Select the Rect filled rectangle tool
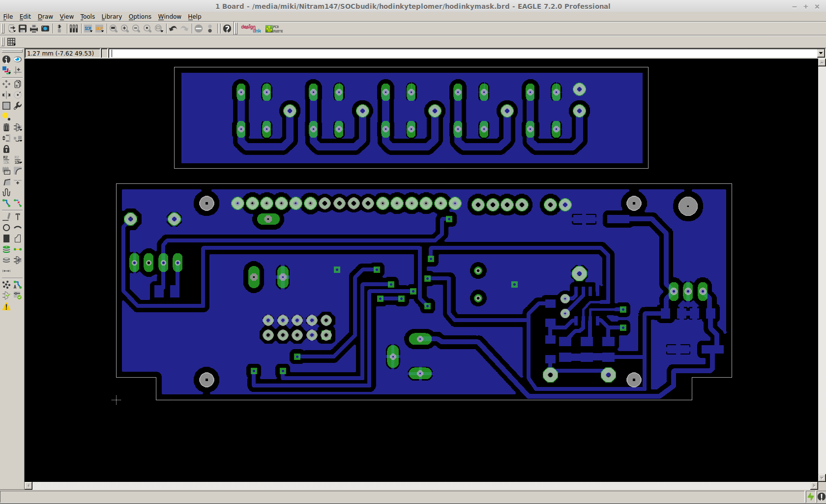 (x=6, y=238)
